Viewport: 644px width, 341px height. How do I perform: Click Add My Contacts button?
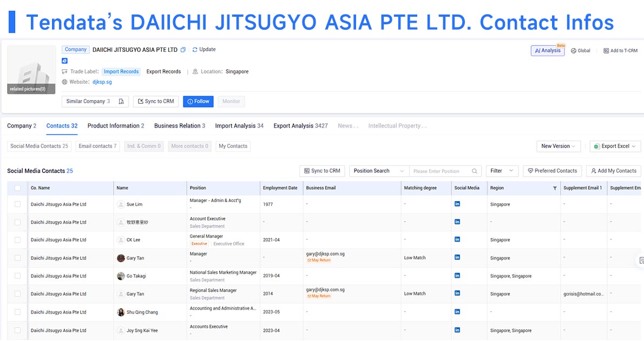pyautogui.click(x=614, y=171)
